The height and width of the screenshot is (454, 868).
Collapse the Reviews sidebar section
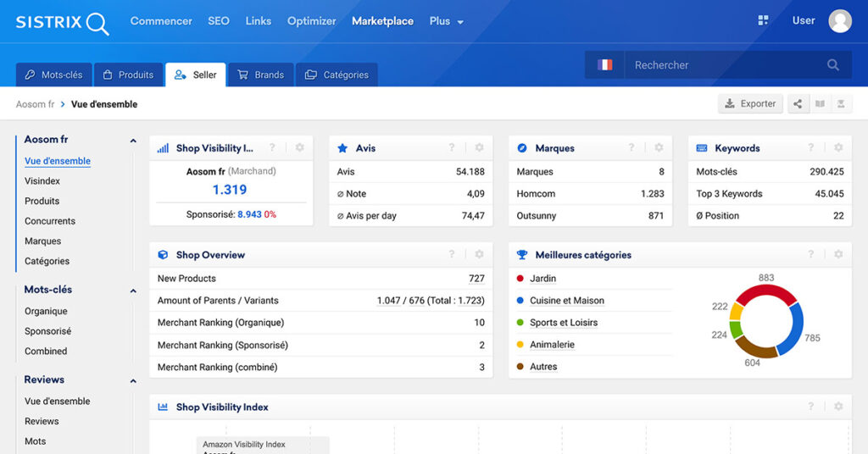coord(133,381)
